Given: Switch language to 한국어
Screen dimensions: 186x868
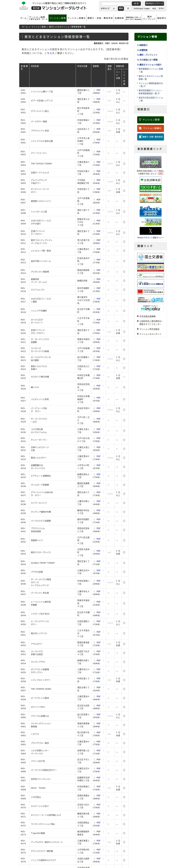Looking at the screenshot, I should point(161,8).
